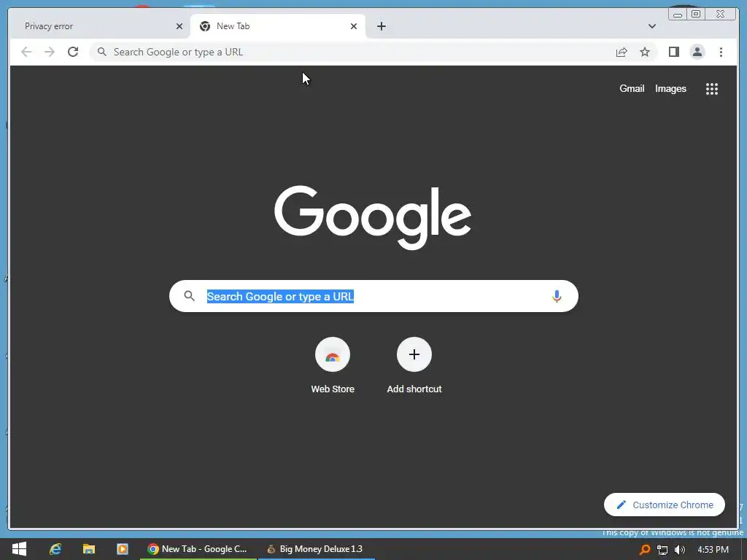
Task: Switch to Big Money Deluxe 1.3 in taskbar
Action: (x=317, y=549)
